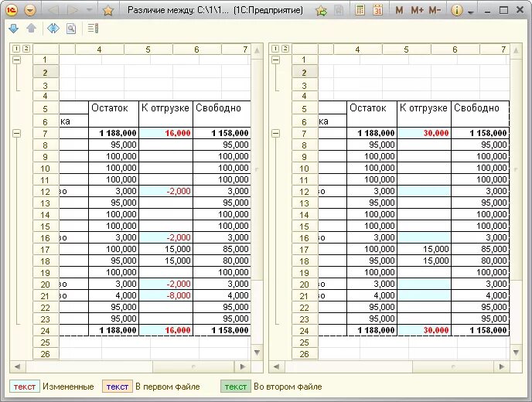Click the disabled save icon in title bar
Screen dimensions: 532x402
pos(338,11)
